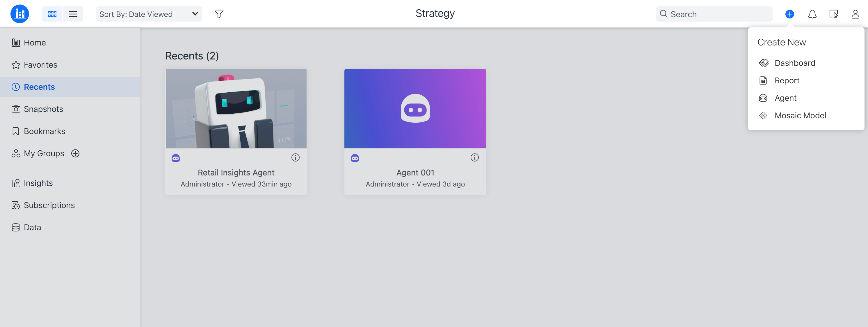
Task: Switch to list view layout
Action: pyautogui.click(x=73, y=14)
